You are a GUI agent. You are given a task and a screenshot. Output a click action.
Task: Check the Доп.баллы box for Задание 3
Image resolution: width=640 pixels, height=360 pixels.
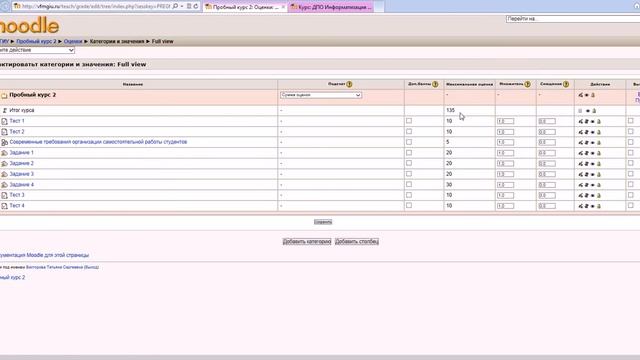point(409,174)
